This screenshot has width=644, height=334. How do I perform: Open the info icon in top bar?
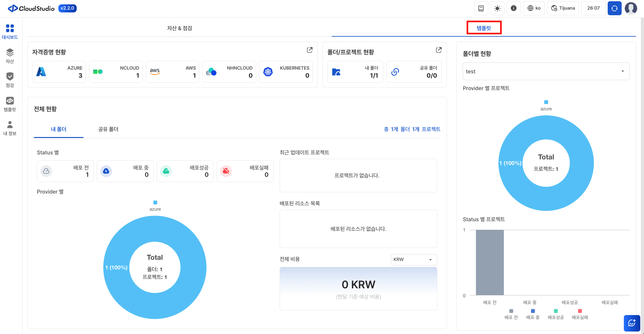pos(513,8)
